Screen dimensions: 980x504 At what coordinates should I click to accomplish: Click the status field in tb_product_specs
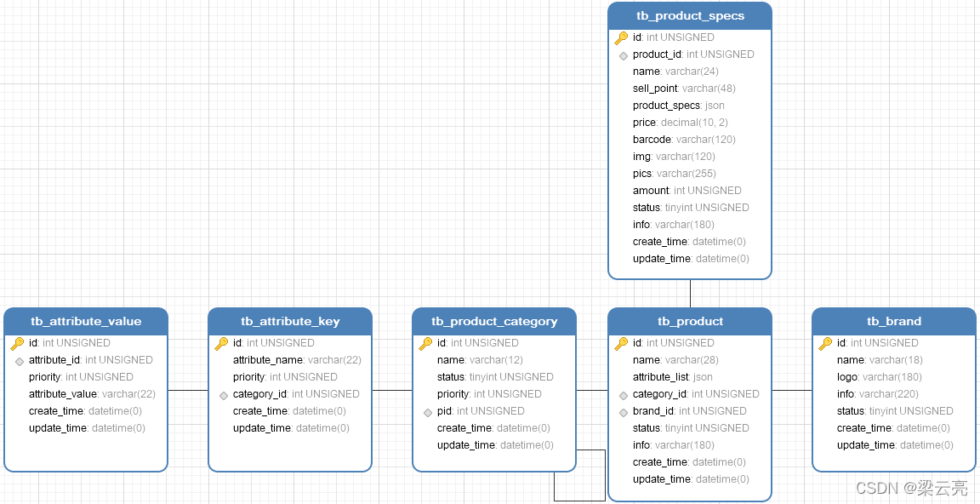point(691,207)
